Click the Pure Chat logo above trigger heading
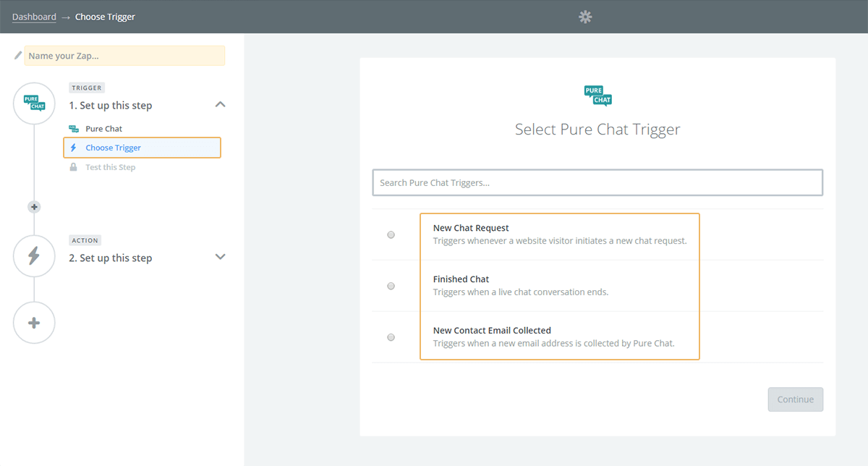Viewport: 868px width, 466px height. tap(597, 96)
